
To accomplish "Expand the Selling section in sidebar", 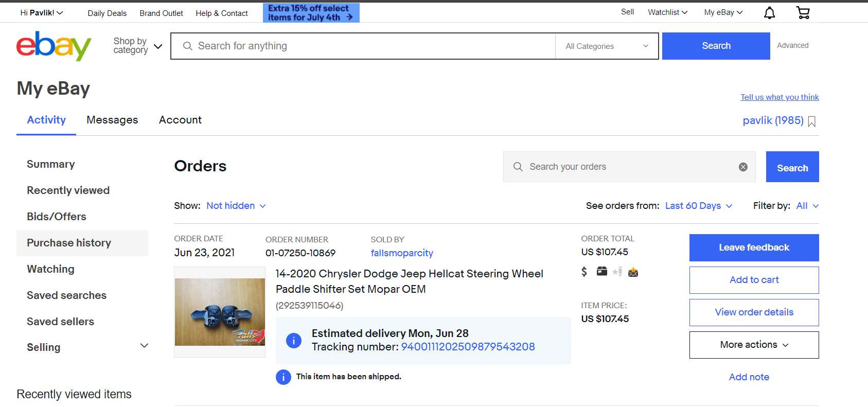I will point(145,346).
